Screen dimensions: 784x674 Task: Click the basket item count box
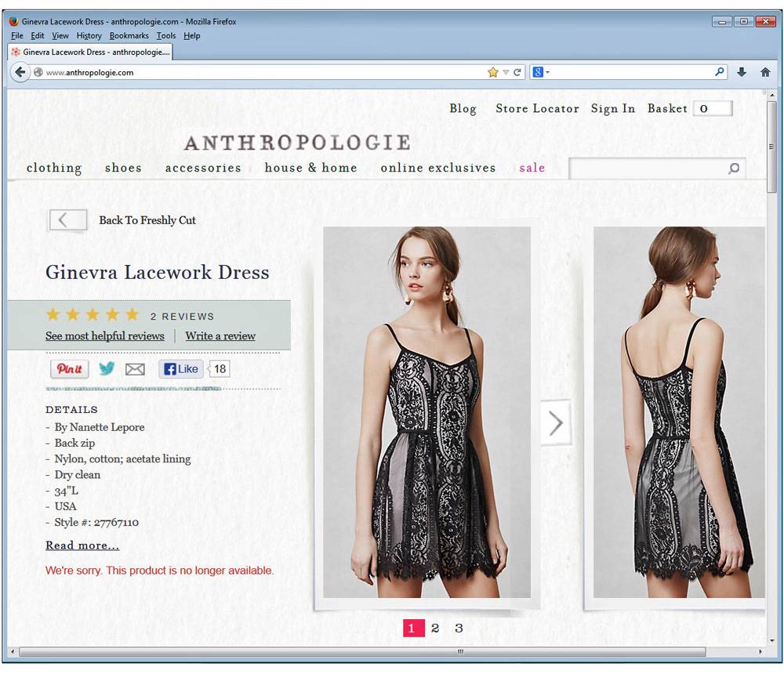point(713,108)
